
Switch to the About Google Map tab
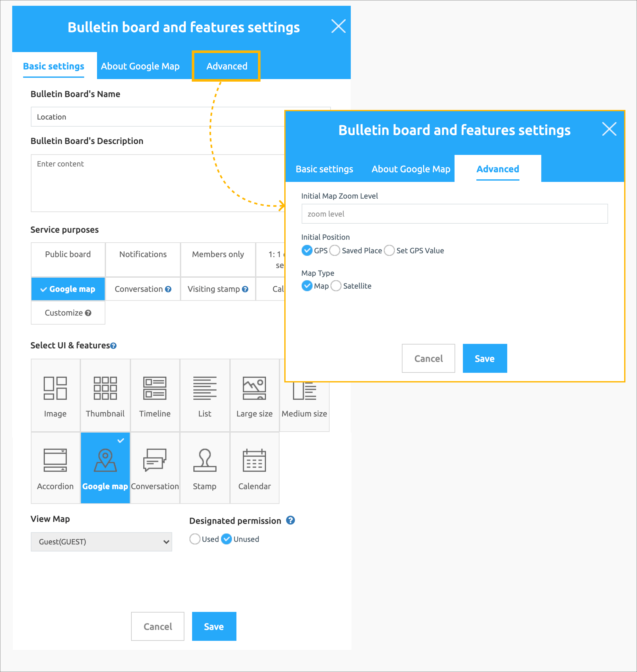pos(140,66)
